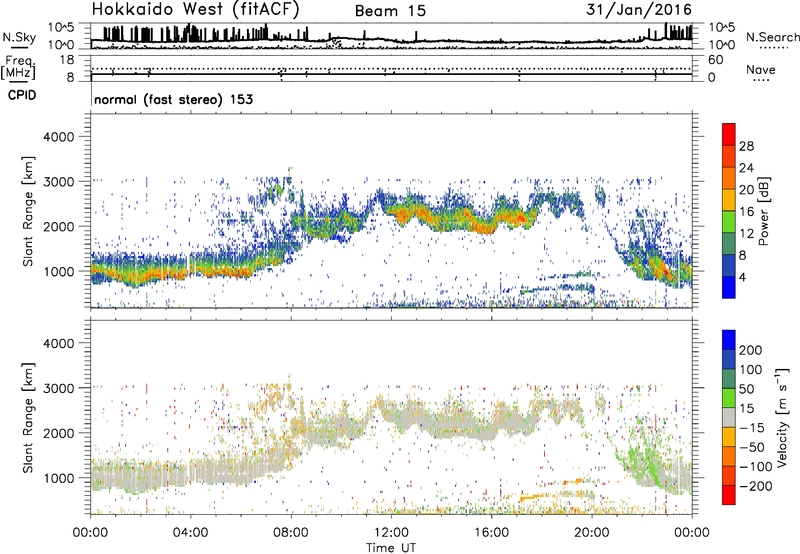Click the '18' frequency axis value
The width and height of the screenshot is (800, 554).
tap(66, 60)
